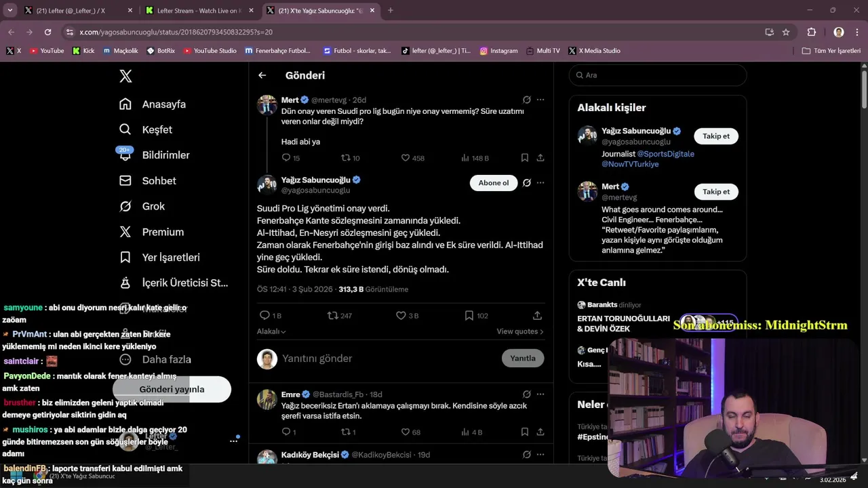Viewport: 868px width, 488px height.
Task: Reload the page
Action: pos(47,32)
